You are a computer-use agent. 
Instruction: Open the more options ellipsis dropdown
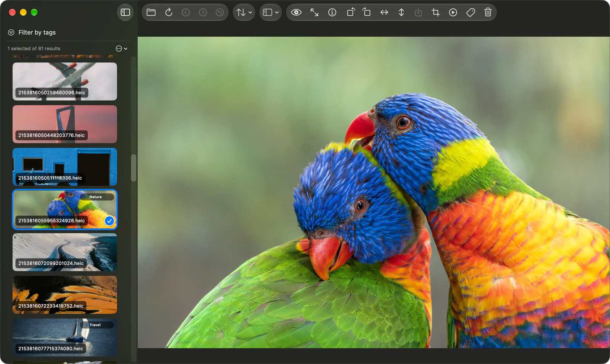[x=121, y=48]
